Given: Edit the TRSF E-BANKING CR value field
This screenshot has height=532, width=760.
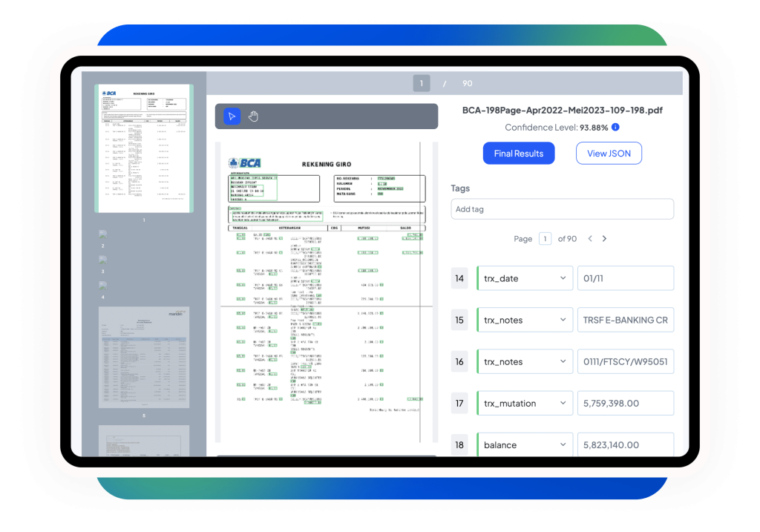Looking at the screenshot, I should point(626,320).
